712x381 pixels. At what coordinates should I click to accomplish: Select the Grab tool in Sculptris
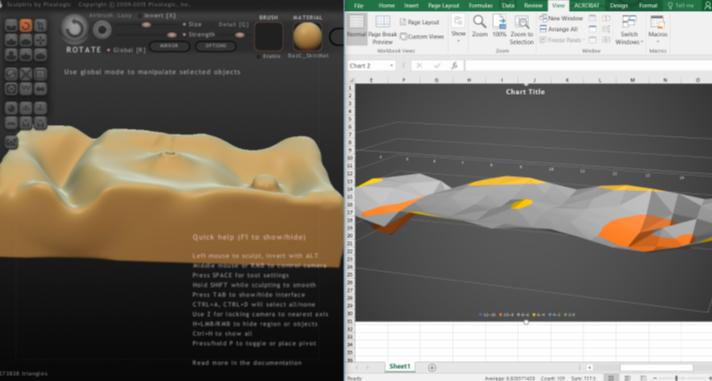[40, 40]
